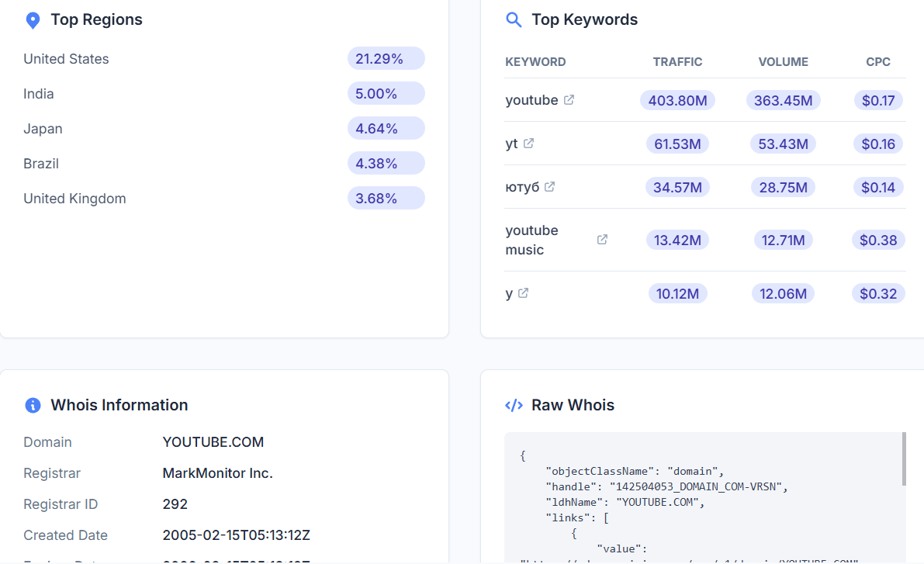The width and height of the screenshot is (924, 564).
Task: Click the Top Regions location pin icon
Action: click(x=33, y=20)
